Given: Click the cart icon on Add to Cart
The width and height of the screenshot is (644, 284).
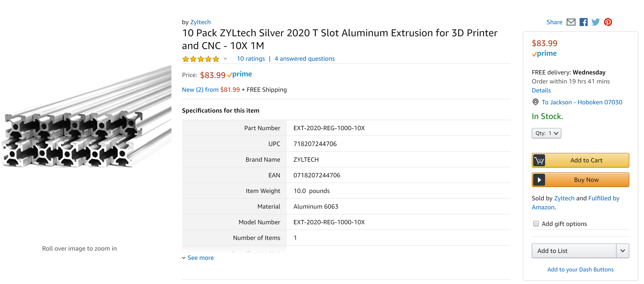Looking at the screenshot, I should click(539, 160).
